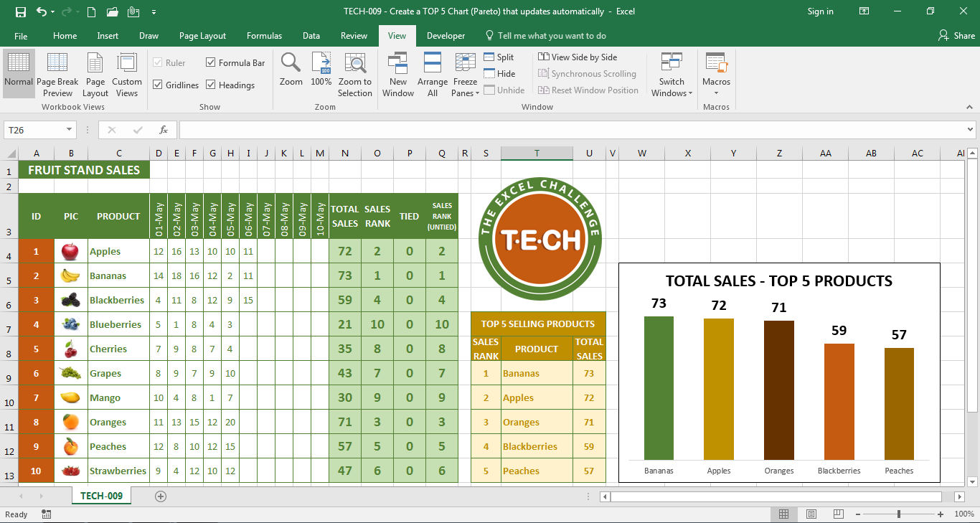
Task: Switch to Page Layout view in status bar
Action: tap(811, 514)
